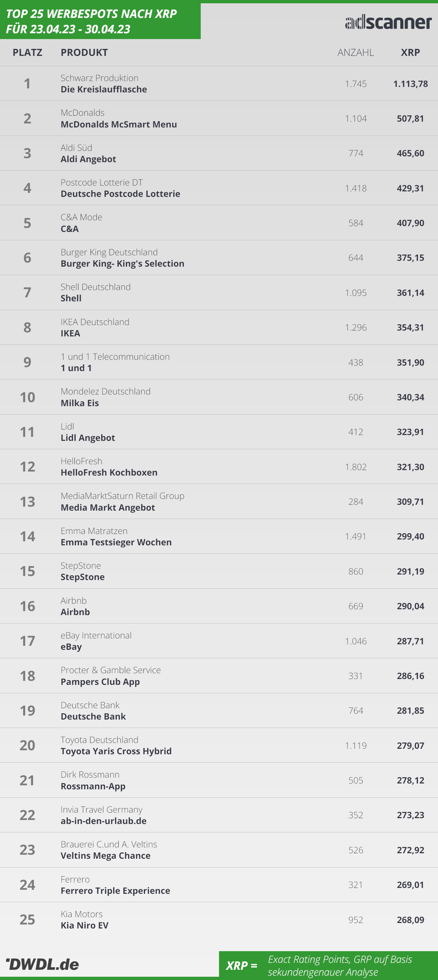Select the Milka Eis product name
This screenshot has height=980, width=438.
click(x=80, y=403)
